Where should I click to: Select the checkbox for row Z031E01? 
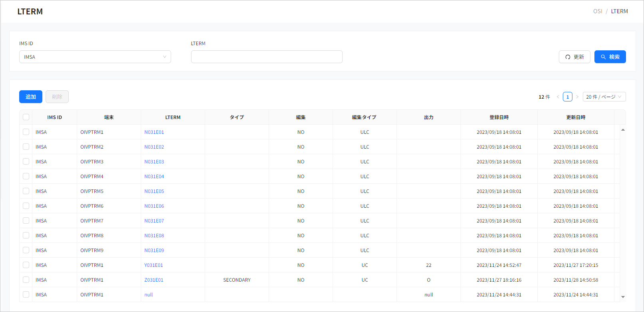[x=26, y=280]
